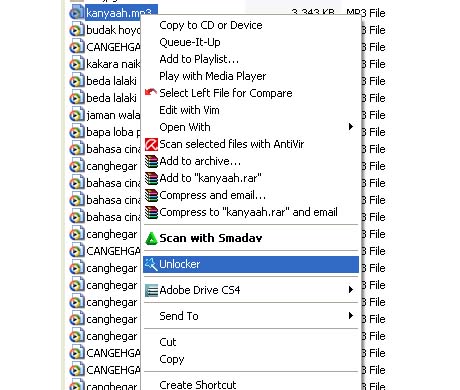
Task: Click WinRAR icon beside Add to "kanyaah.rar"
Action: (151, 178)
